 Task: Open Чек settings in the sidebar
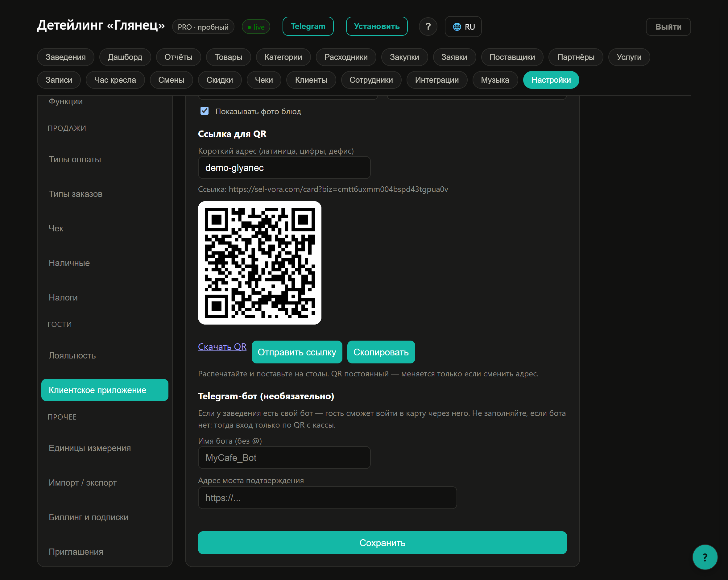click(105, 228)
